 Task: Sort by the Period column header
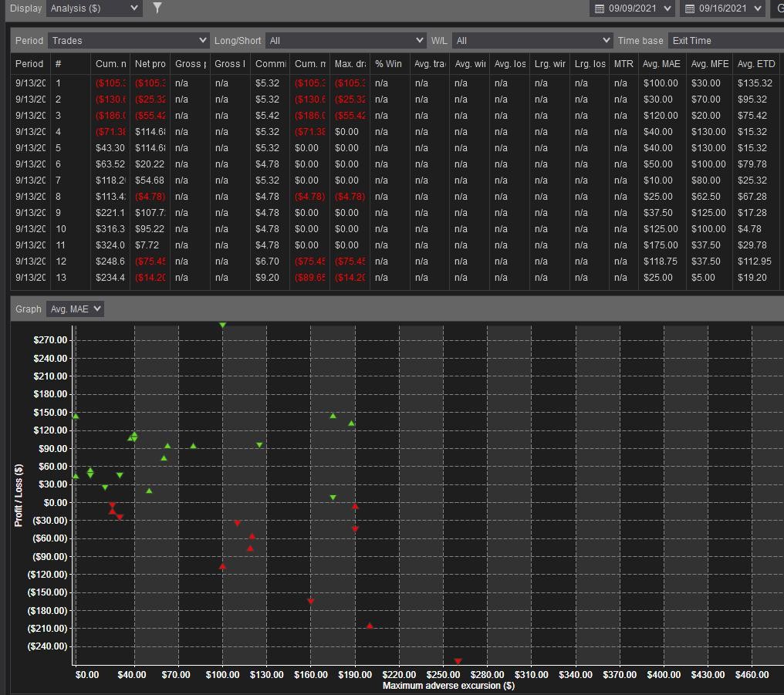click(29, 63)
